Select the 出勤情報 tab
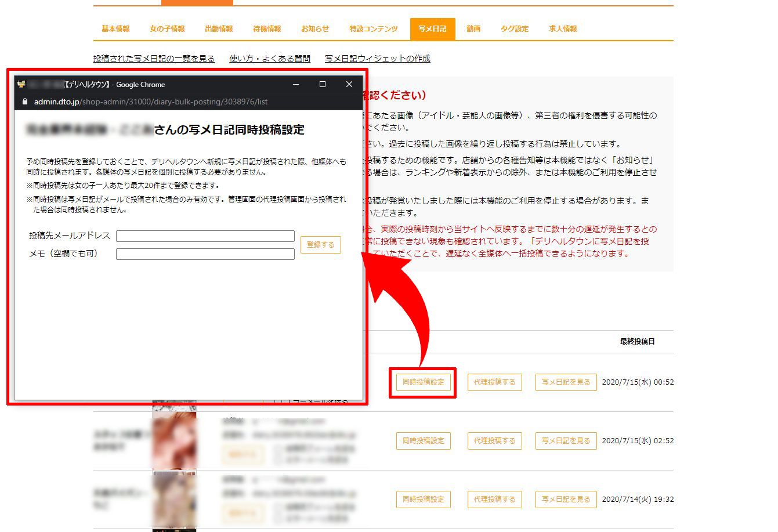 point(218,28)
